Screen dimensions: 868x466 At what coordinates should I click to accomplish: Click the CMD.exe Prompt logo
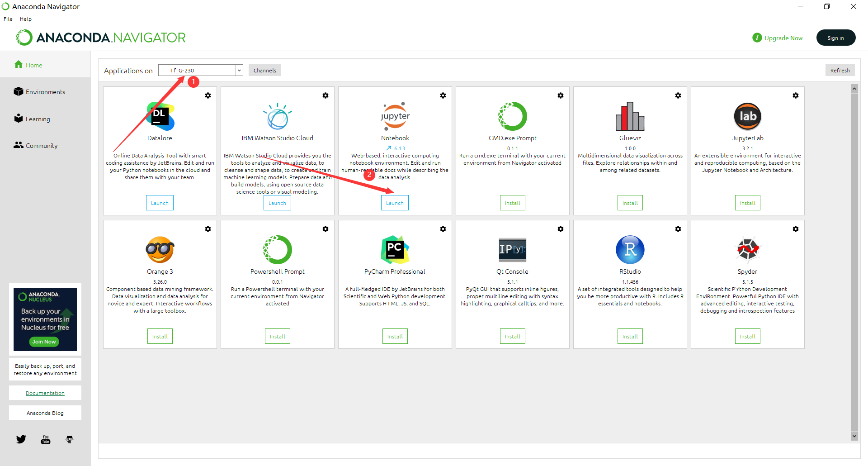[x=513, y=116]
